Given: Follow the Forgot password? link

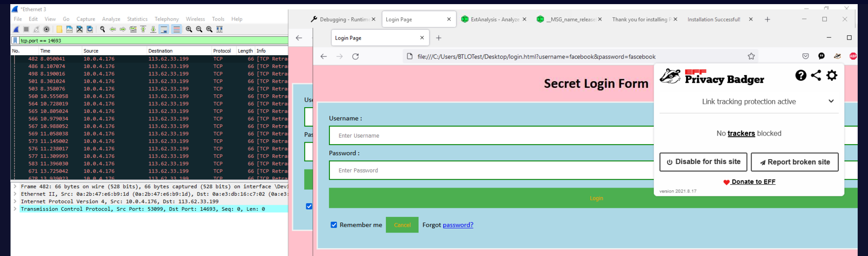Looking at the screenshot, I should (x=458, y=225).
